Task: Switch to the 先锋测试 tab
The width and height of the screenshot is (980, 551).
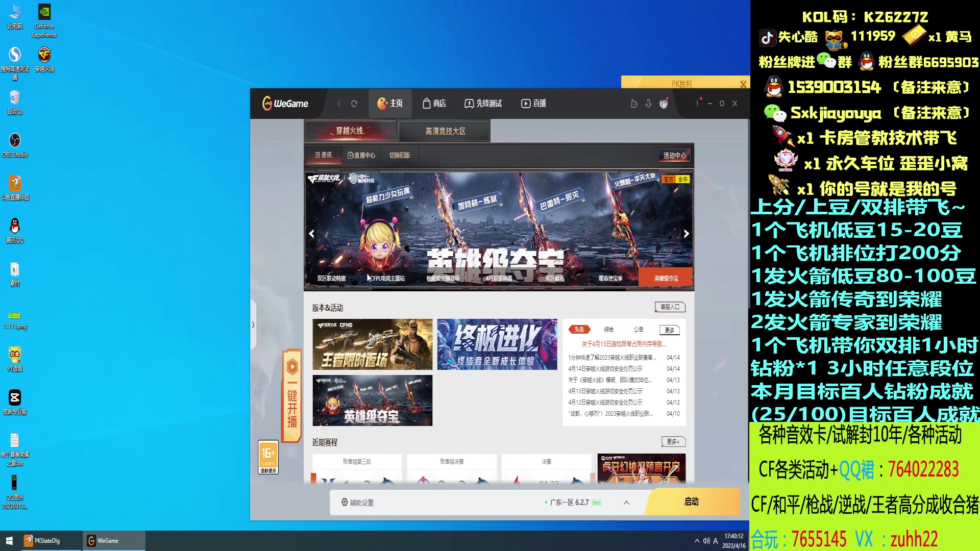Action: coord(483,104)
